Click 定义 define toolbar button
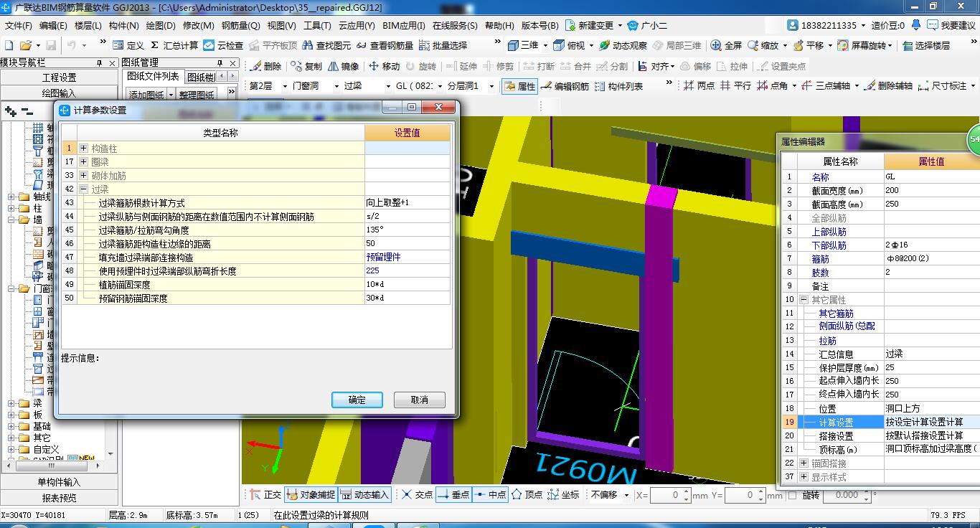This screenshot has height=528, width=980. click(x=128, y=45)
